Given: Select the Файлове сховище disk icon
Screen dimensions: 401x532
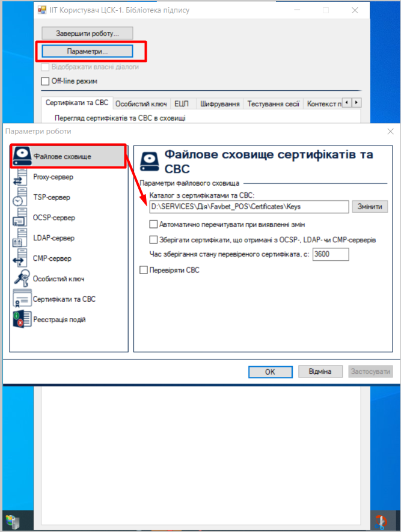Looking at the screenshot, I should pyautogui.click(x=22, y=156).
